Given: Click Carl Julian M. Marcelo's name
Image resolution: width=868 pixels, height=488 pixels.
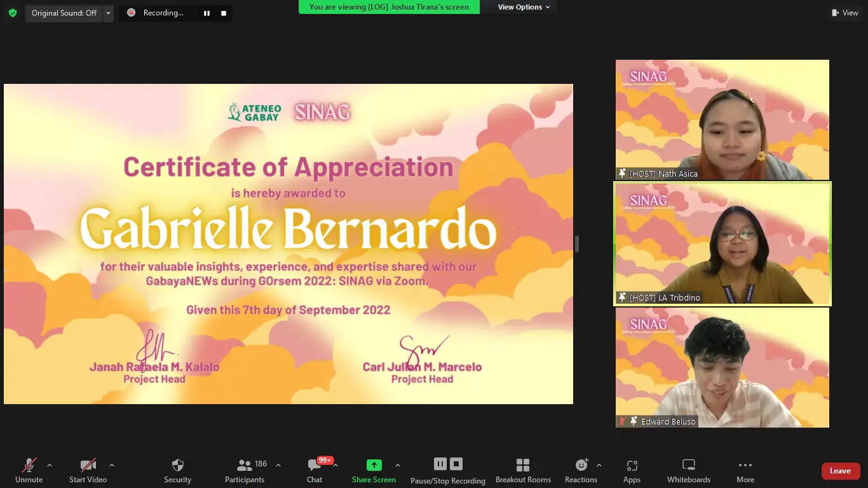Looking at the screenshot, I should [422, 367].
